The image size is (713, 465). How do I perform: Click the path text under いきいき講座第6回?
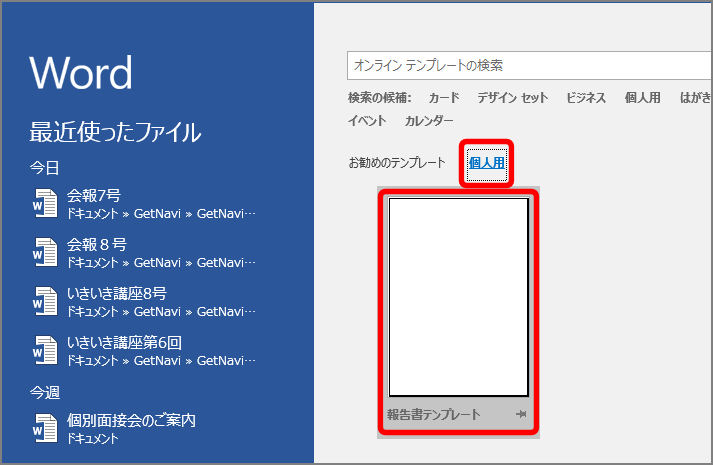[161, 361]
